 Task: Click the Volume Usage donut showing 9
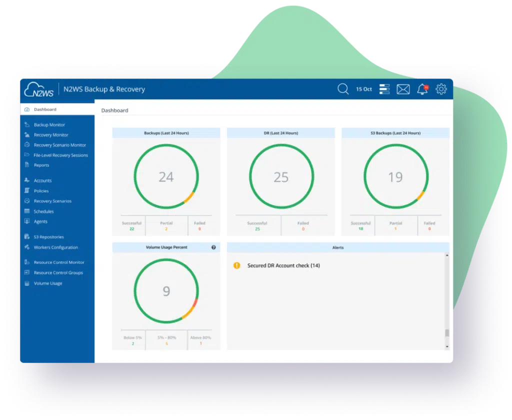point(166,290)
